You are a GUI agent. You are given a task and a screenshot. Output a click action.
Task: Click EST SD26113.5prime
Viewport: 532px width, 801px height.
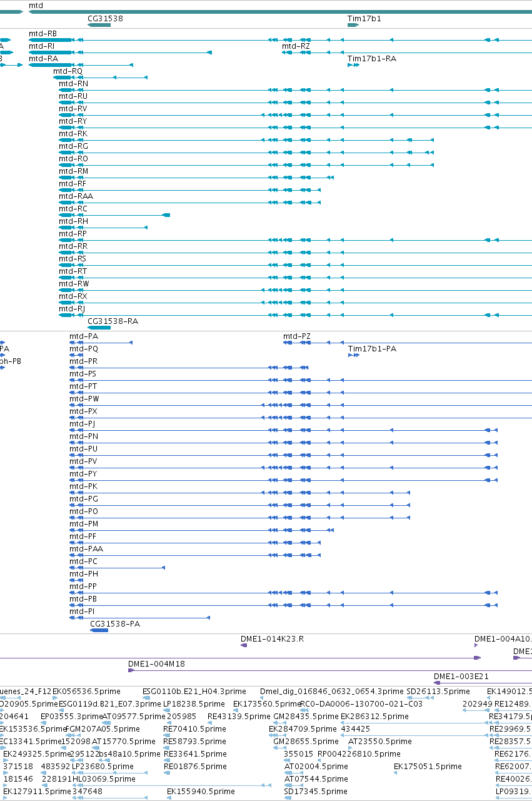click(438, 691)
